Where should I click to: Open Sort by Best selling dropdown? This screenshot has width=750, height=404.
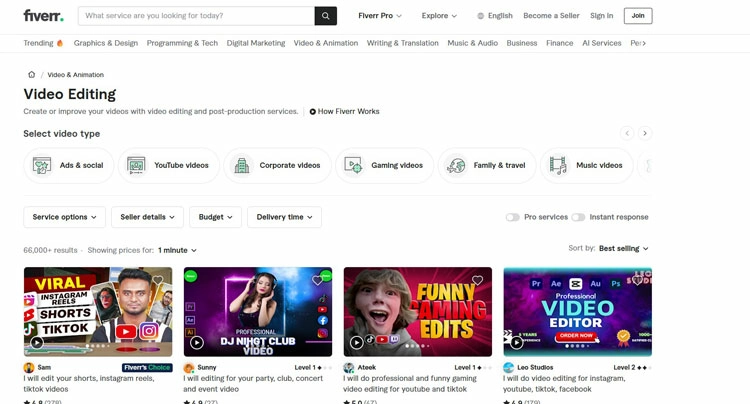click(x=624, y=248)
